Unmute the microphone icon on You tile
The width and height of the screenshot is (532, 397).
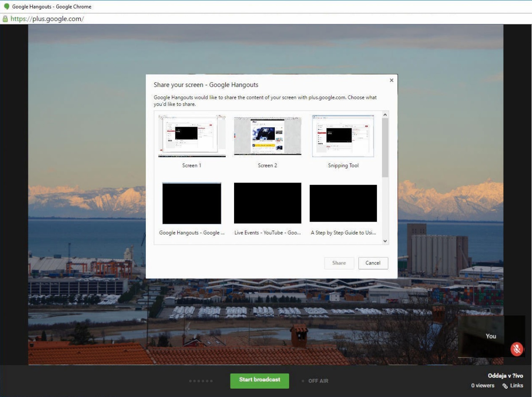516,349
